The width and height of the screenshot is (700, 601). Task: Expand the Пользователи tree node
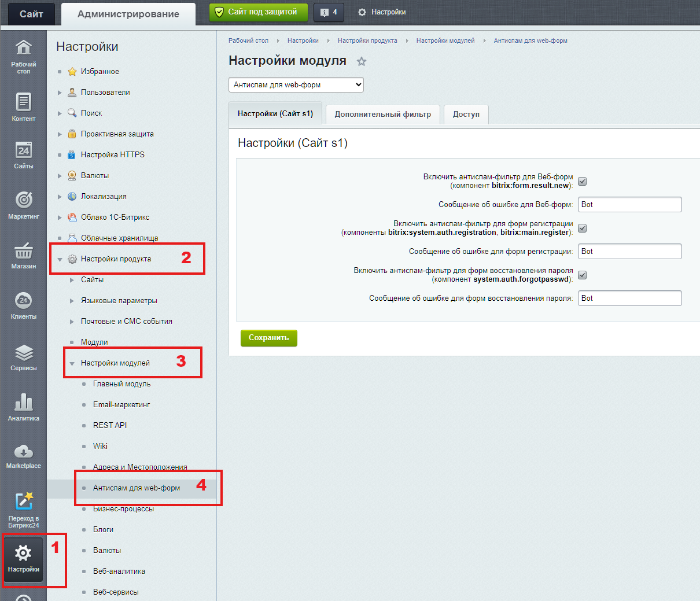[60, 93]
